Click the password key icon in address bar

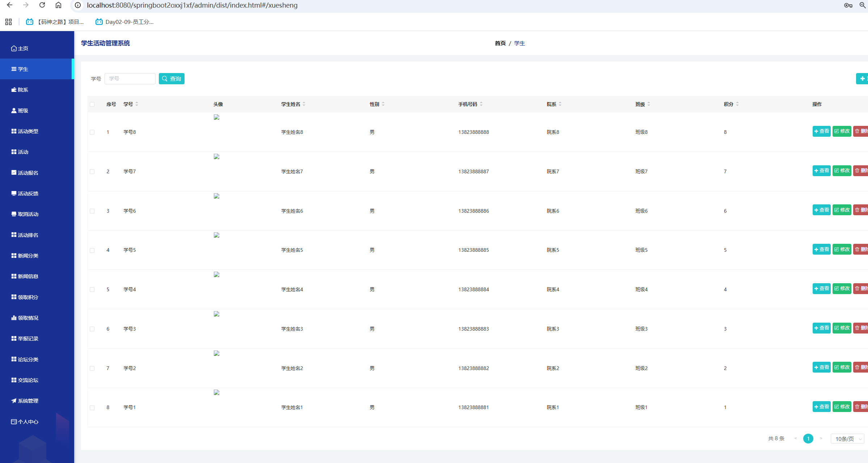[848, 5]
